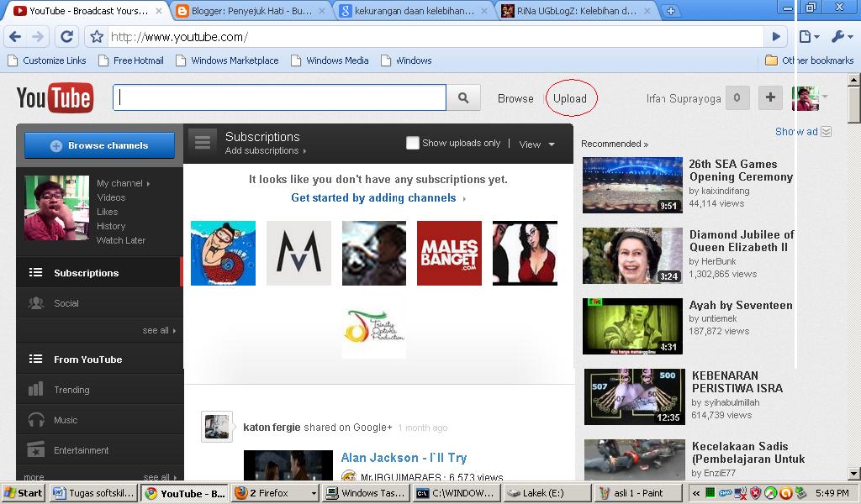This screenshot has height=504, width=861.
Task: Open Windows Media bookmark
Action: point(330,60)
